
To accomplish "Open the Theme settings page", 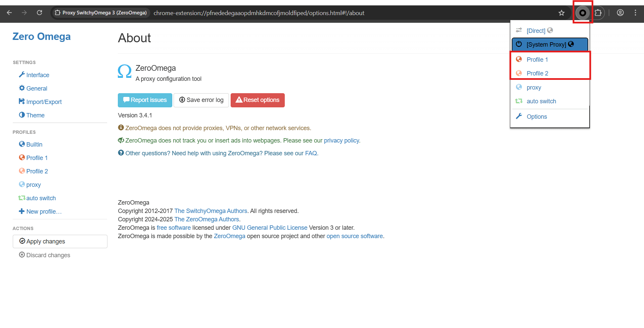I will [32, 115].
